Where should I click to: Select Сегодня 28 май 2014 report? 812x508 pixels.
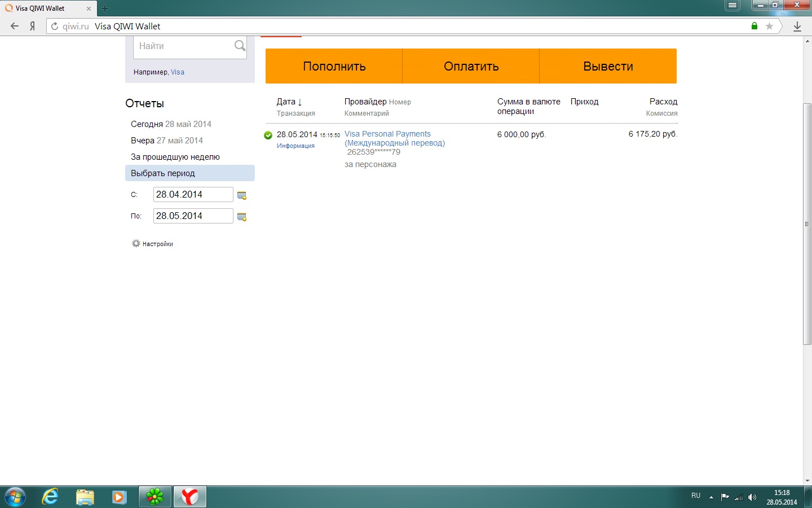tap(171, 124)
